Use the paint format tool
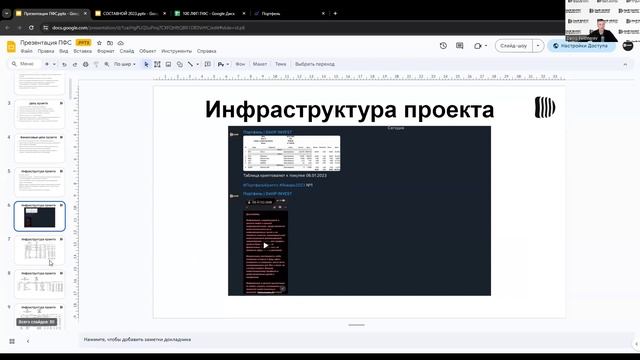The width and height of the screenshot is (640, 360). click(96, 64)
